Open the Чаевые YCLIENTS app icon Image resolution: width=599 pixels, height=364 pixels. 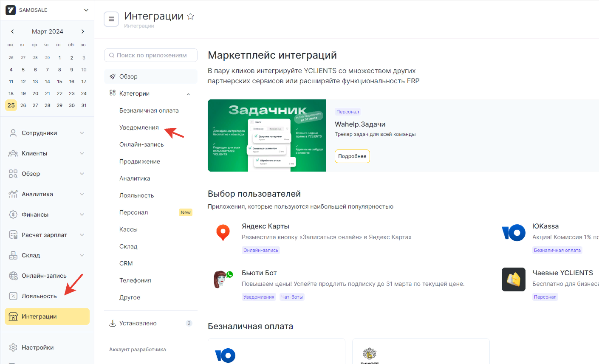tap(514, 279)
